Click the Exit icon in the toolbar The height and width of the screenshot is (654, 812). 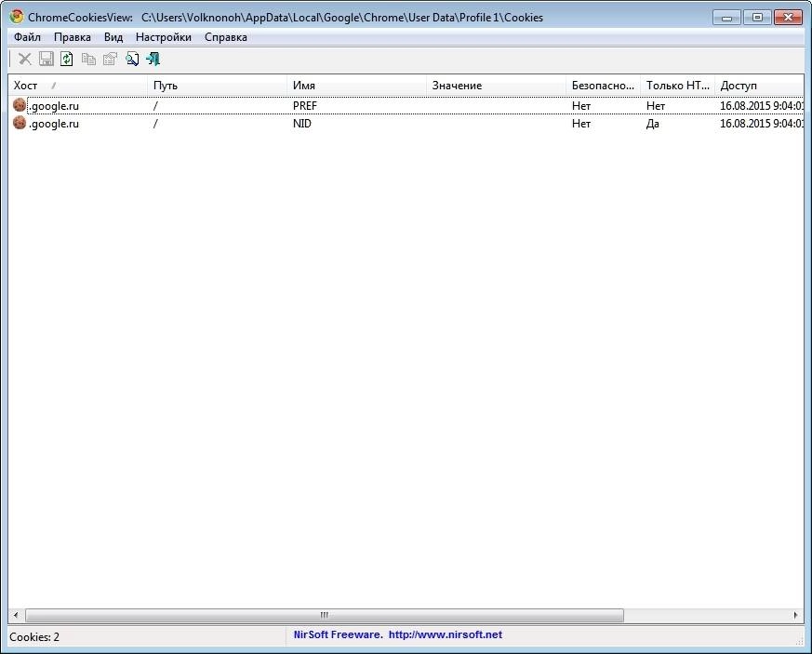click(x=153, y=59)
